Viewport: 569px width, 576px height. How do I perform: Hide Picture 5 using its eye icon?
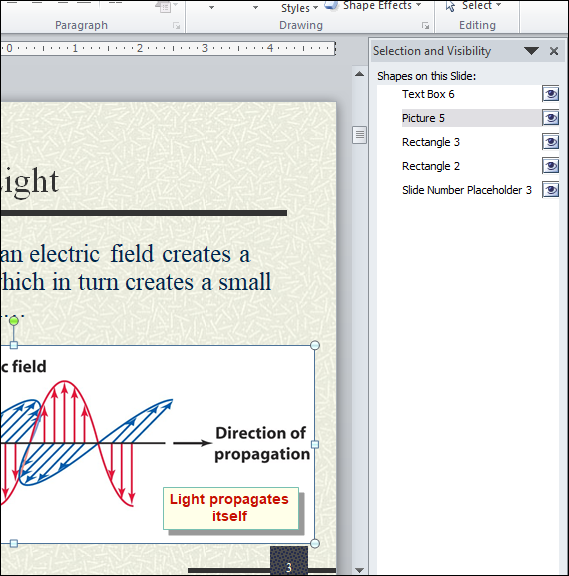coord(551,118)
